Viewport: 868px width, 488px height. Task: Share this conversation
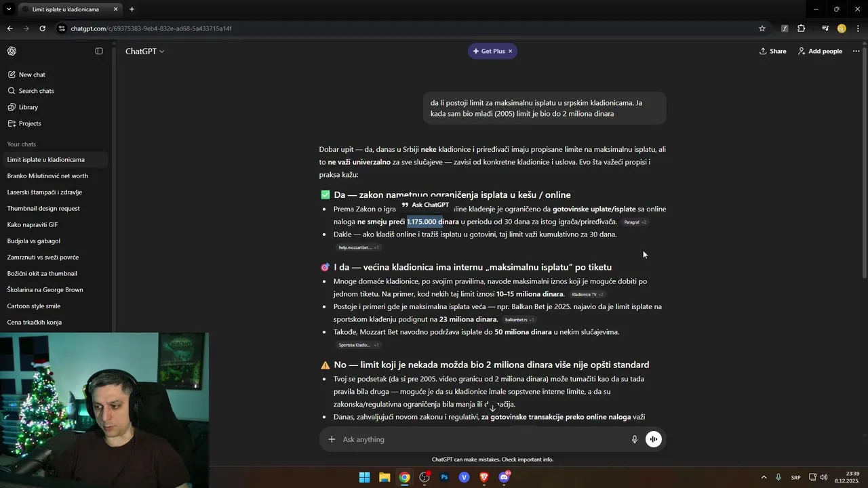772,51
